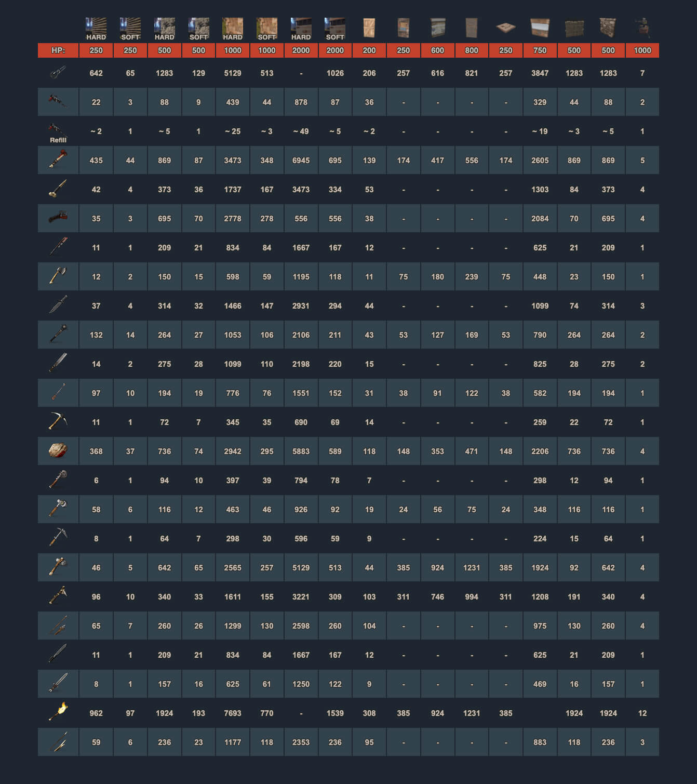697x784 pixels.
Task: Select the HP value 600 in the header
Action: [438, 50]
